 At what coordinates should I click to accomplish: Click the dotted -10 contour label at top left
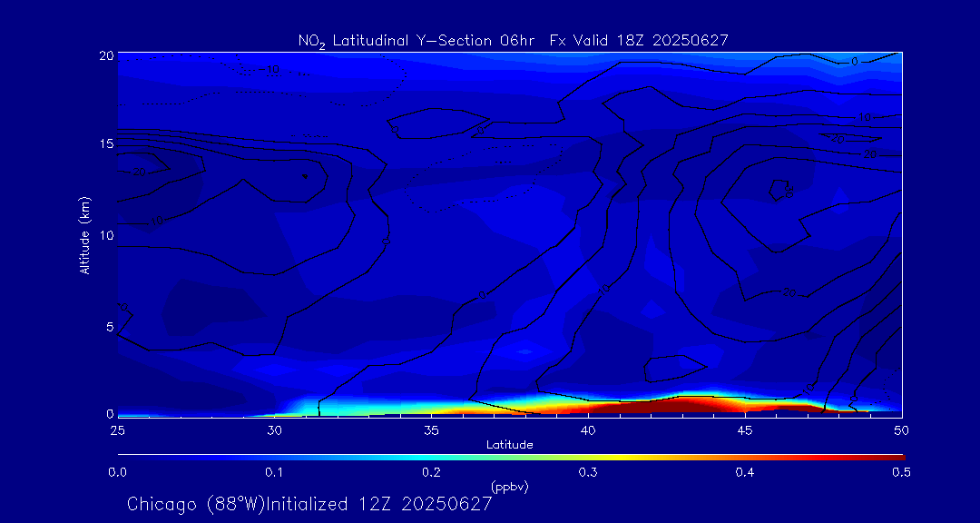[x=271, y=69]
